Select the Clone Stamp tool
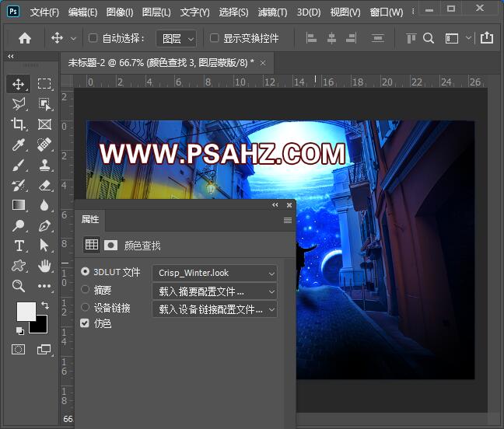This screenshot has height=429, width=504. coord(44,165)
